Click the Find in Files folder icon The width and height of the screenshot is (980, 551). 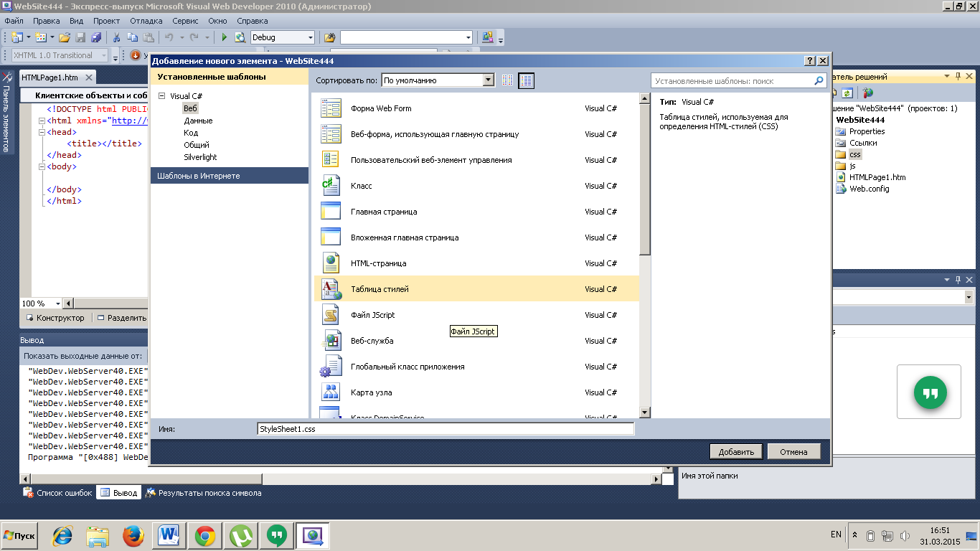pos(329,37)
